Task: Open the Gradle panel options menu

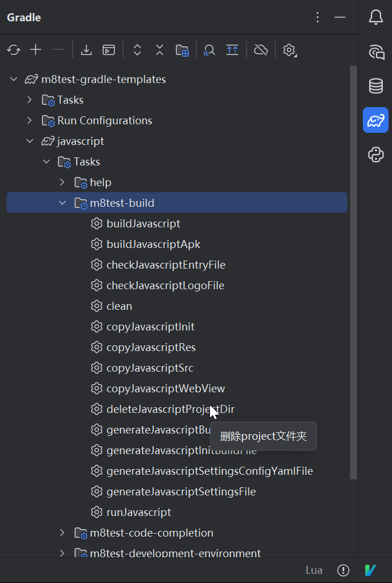Action: (318, 17)
